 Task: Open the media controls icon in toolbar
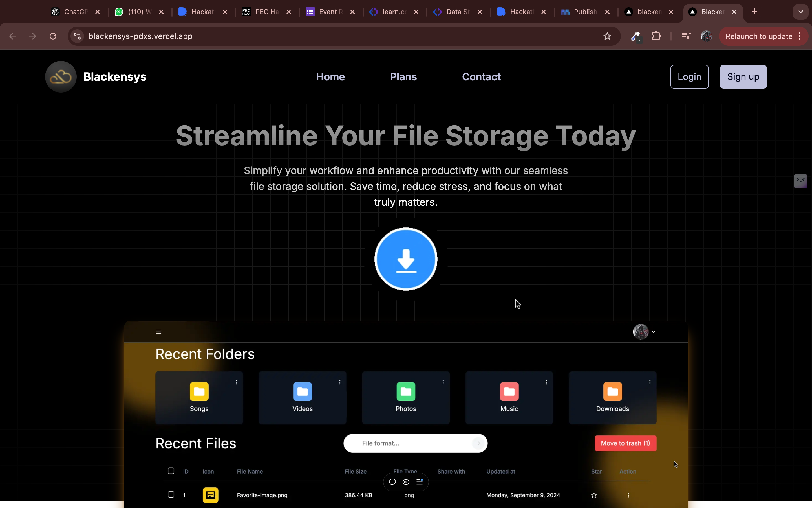coord(686,36)
